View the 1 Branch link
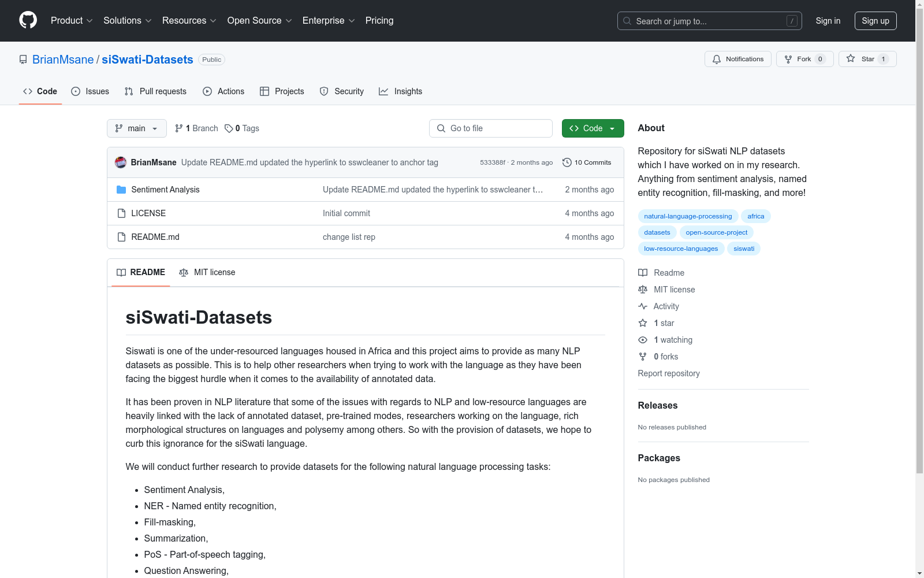Image resolution: width=924 pixels, height=578 pixels. [x=196, y=128]
